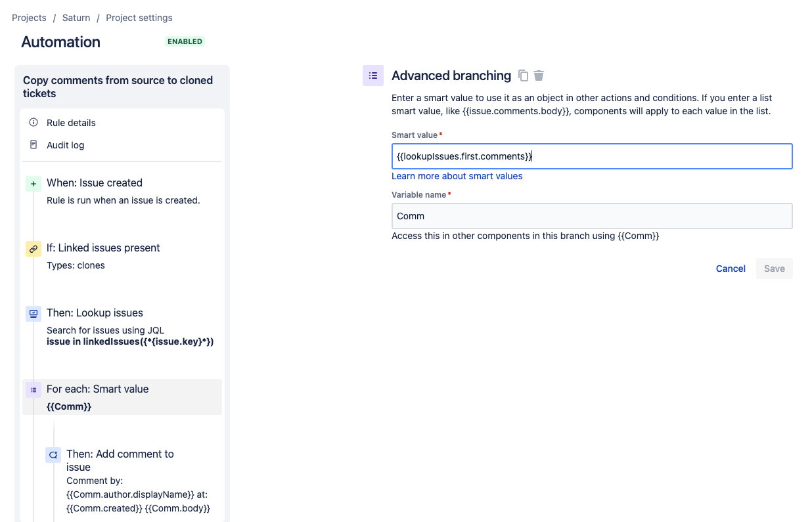
Task: Open the Projects breadcrumb link
Action: [x=29, y=18]
